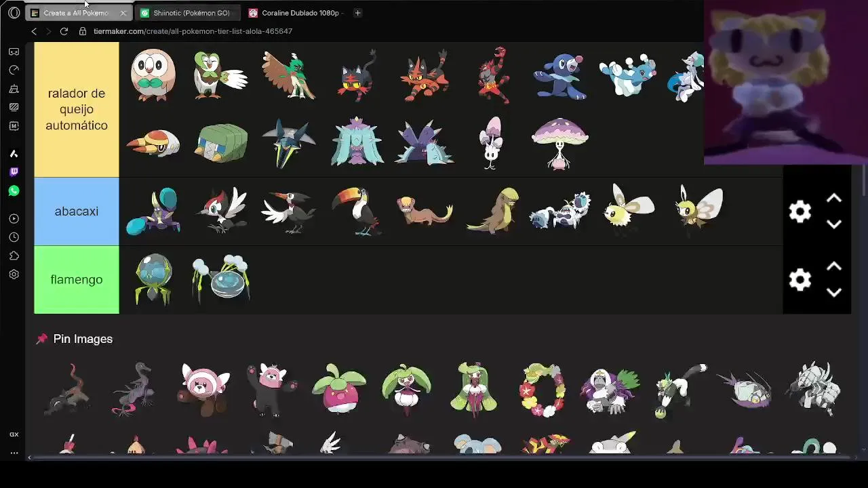The height and width of the screenshot is (488, 868).
Task: Pick Comfey from the unranked images
Action: tap(542, 389)
